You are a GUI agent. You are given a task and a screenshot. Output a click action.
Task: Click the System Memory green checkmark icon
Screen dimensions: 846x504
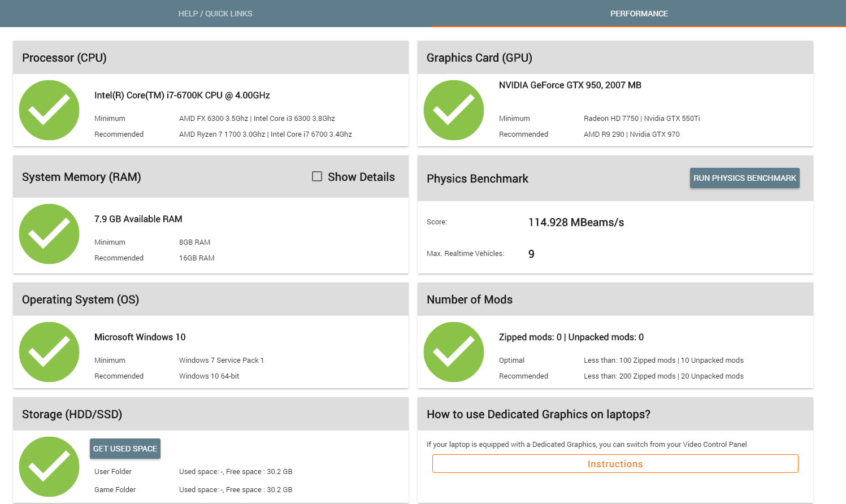click(49, 234)
